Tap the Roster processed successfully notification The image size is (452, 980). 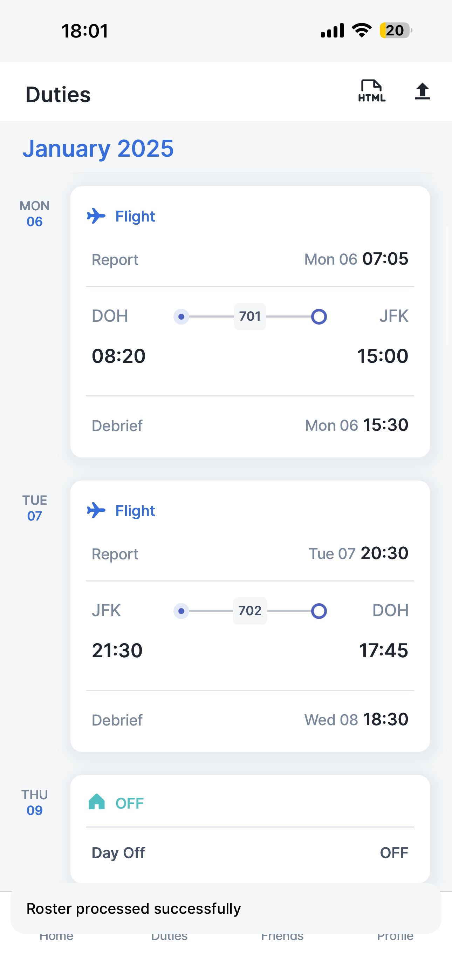(226, 908)
